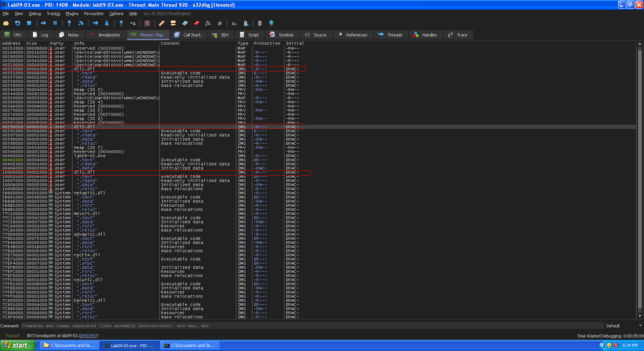Click the Windows start button
Screen dimensions: 644x351
click(x=17, y=345)
